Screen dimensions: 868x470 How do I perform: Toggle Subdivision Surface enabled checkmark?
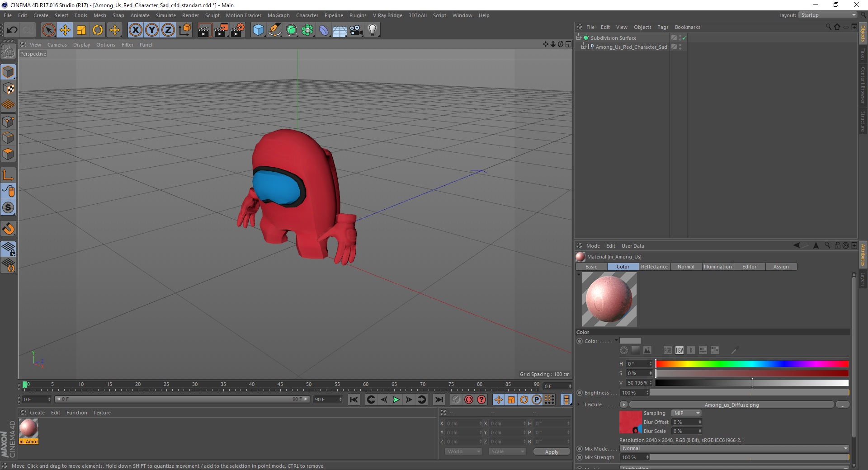[x=684, y=38]
